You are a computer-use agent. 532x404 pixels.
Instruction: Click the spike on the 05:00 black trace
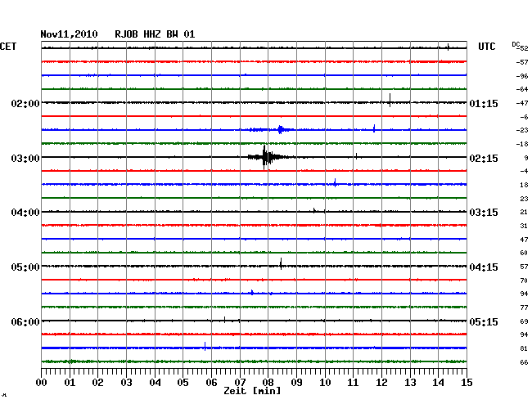click(281, 263)
